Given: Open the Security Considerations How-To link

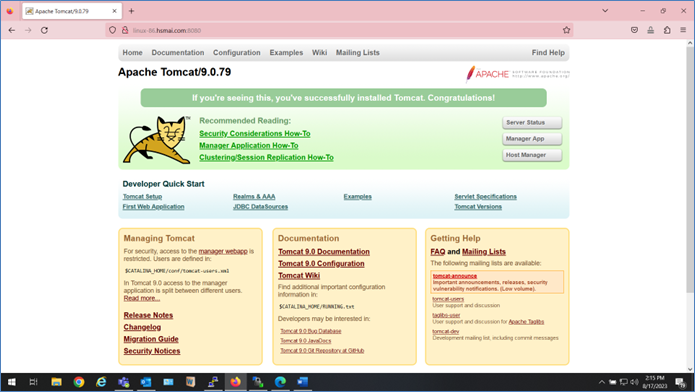Looking at the screenshot, I should pyautogui.click(x=254, y=133).
